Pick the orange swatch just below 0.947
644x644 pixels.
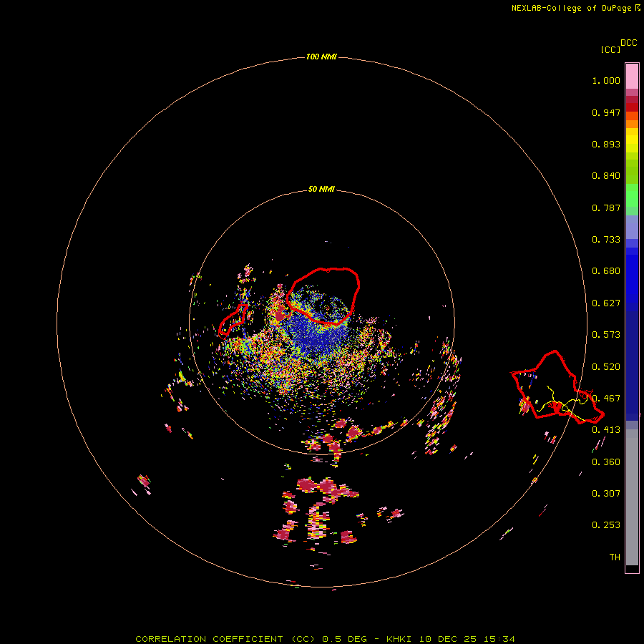632,124
